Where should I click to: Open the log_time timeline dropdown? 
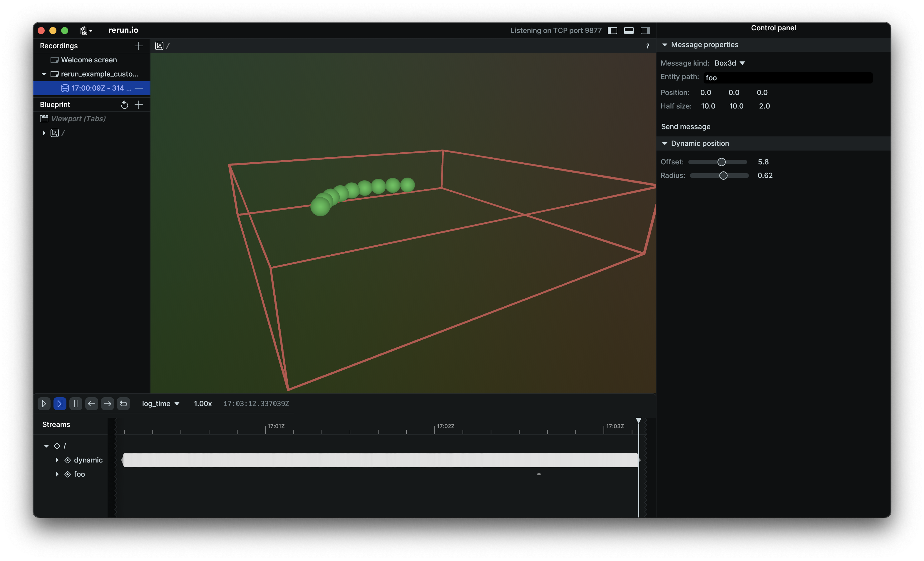pyautogui.click(x=160, y=404)
